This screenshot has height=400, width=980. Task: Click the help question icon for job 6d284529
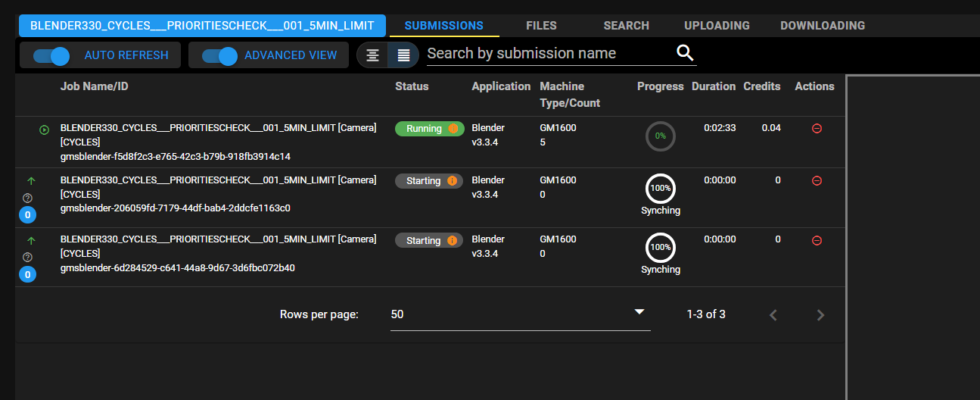28,257
